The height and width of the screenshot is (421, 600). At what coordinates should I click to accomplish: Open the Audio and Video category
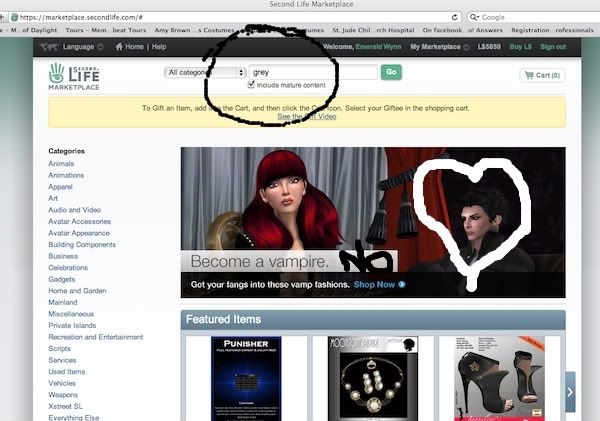[x=75, y=210]
